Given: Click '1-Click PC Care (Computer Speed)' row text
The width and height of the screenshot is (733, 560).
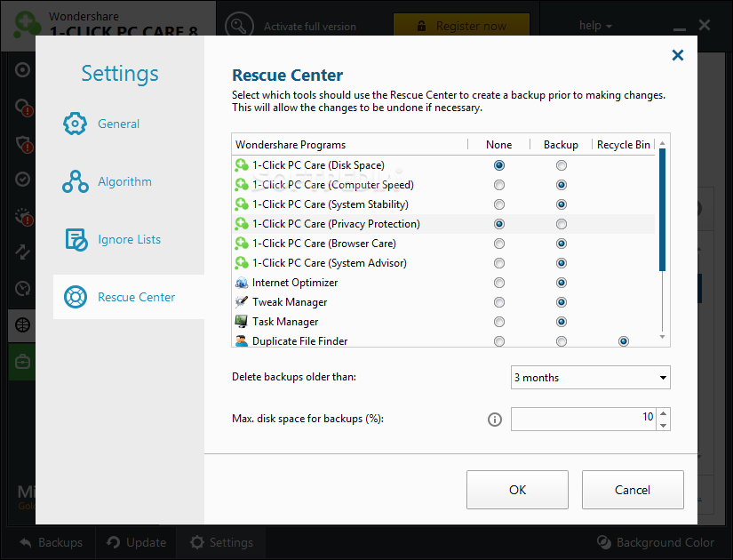Looking at the screenshot, I should (x=333, y=185).
